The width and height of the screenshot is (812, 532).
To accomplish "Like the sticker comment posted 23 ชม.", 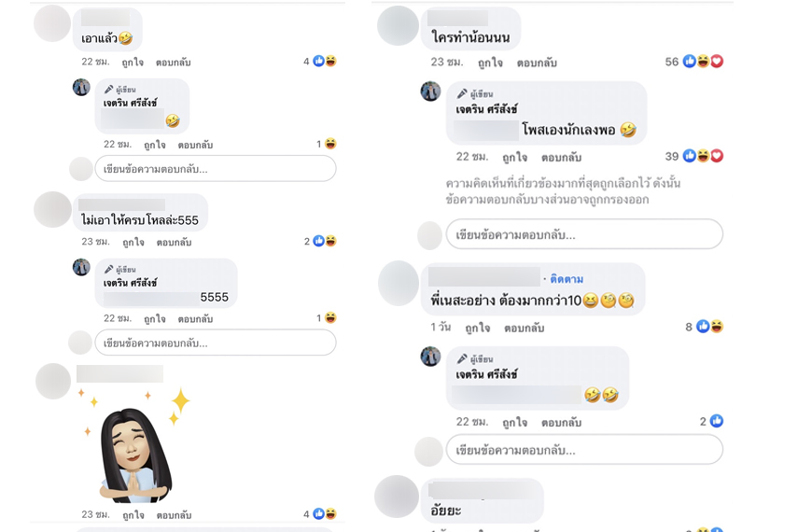I will point(133,515).
